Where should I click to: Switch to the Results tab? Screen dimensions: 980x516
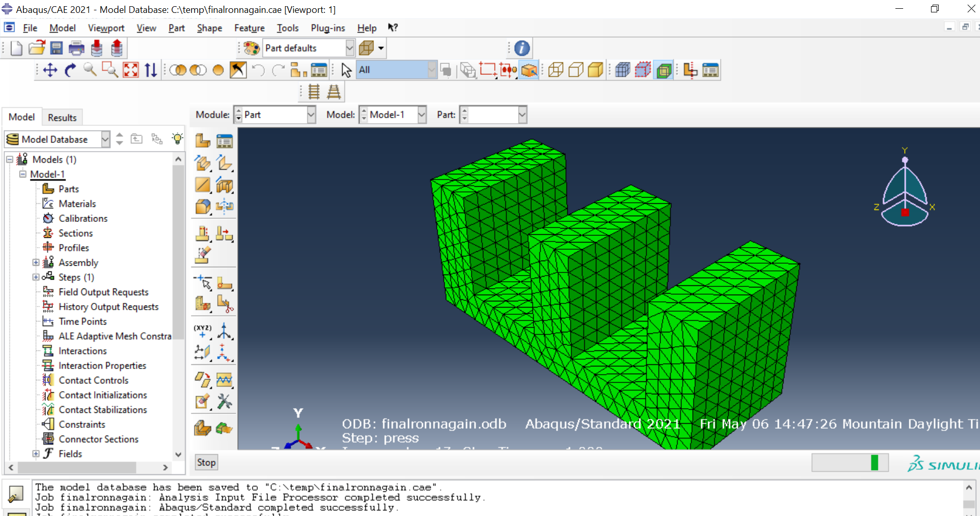coord(62,118)
